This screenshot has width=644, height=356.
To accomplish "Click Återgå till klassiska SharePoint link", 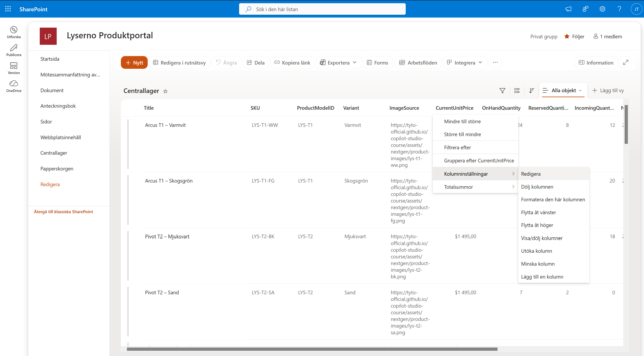I will click(x=63, y=212).
